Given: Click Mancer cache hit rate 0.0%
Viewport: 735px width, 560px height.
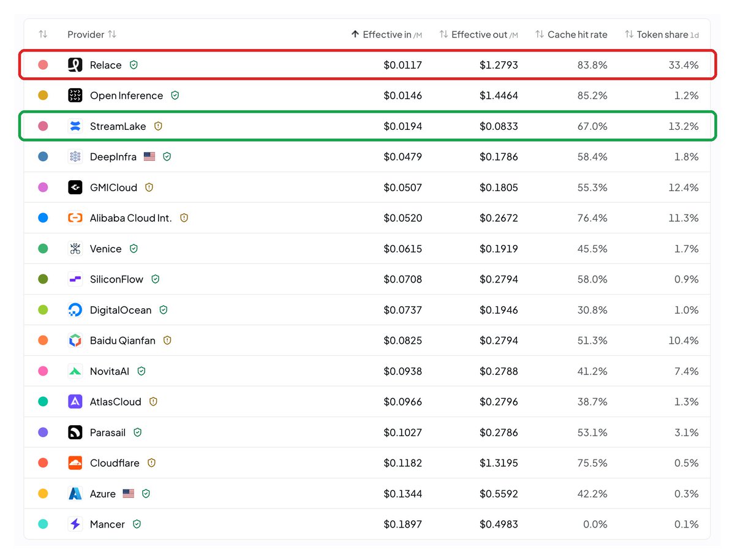Looking at the screenshot, I should tap(595, 524).
